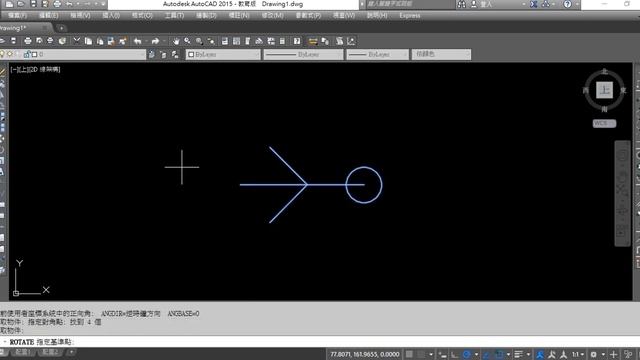Click the 上 top face of ViewCube
The image size is (640, 360).
[604, 90]
